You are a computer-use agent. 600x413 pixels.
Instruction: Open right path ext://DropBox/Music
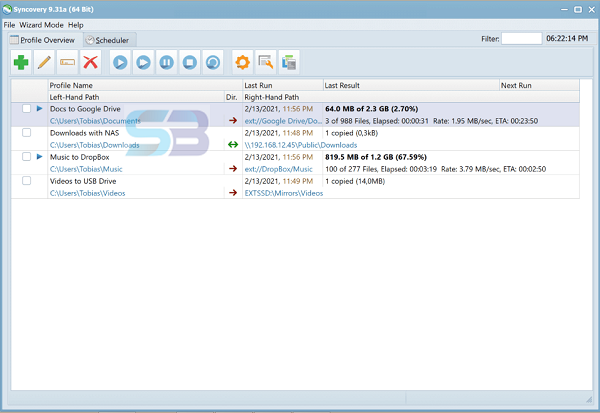coord(279,169)
